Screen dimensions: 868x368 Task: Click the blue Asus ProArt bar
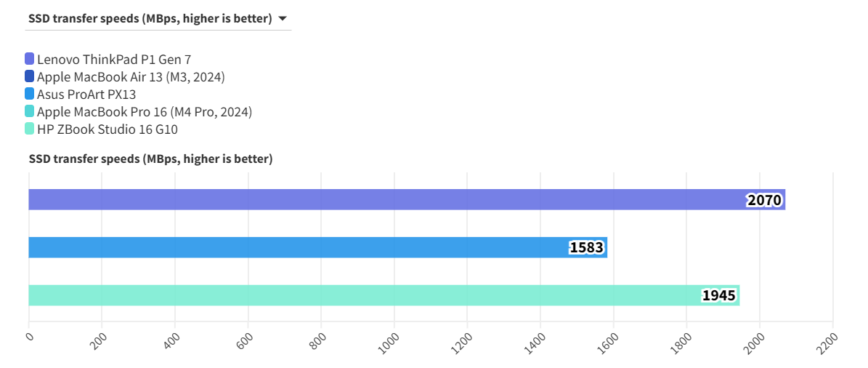[x=291, y=247]
